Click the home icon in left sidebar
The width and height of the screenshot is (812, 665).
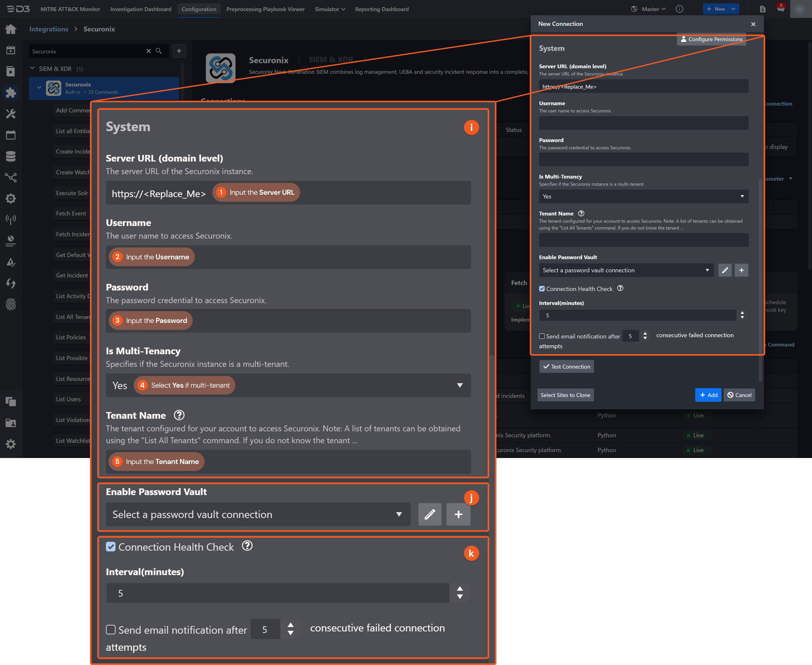point(11,29)
